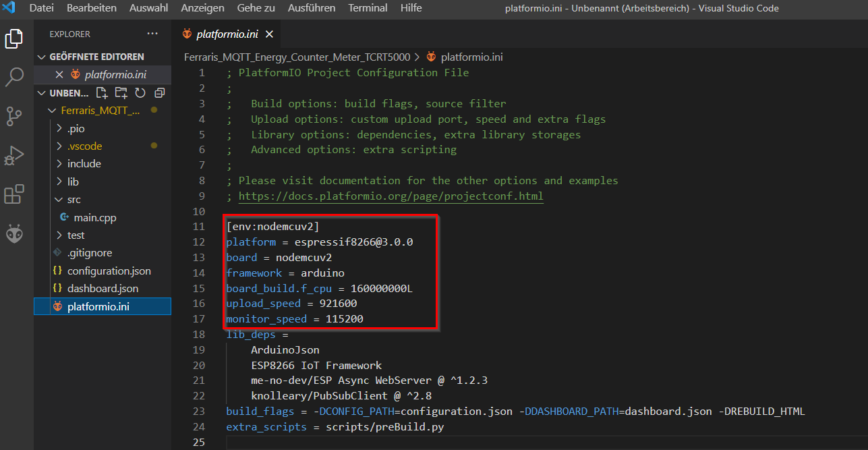Click Ferraris_MQTT_Energy_Counter breadcrumb folder
Screen dimensions: 868x450
[297, 57]
